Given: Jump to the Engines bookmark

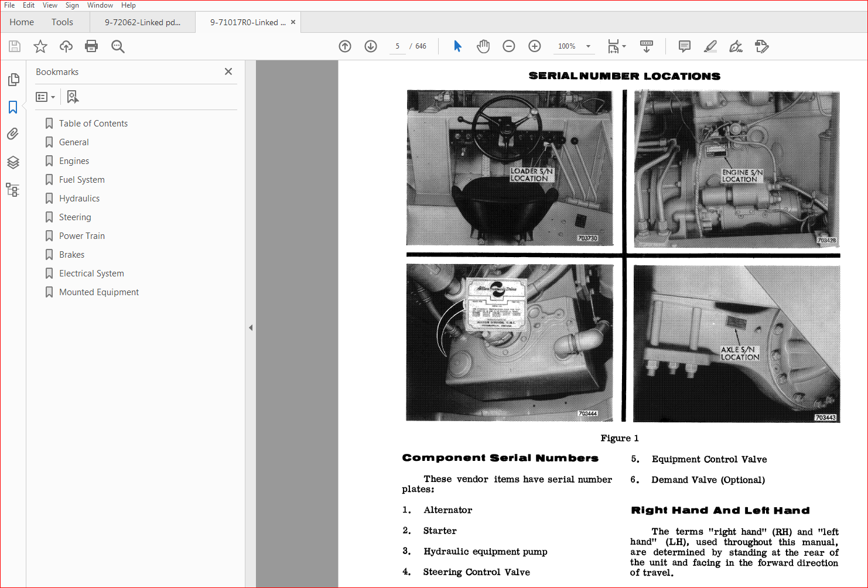Looking at the screenshot, I should 74,161.
